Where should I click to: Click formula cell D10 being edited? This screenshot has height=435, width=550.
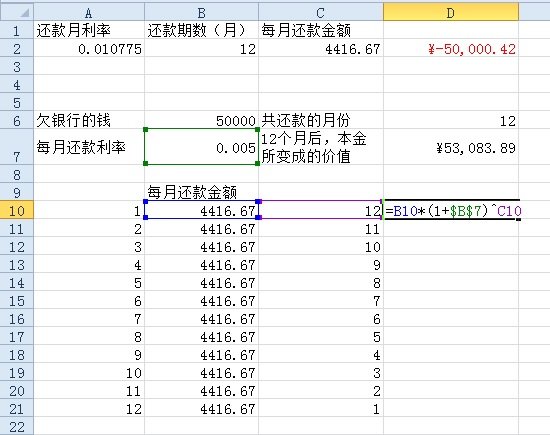click(452, 210)
